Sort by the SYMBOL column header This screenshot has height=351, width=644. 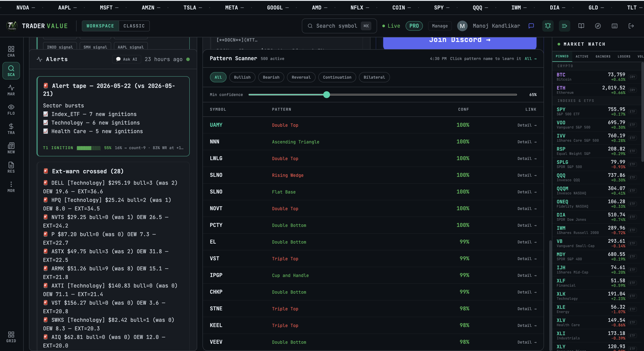click(218, 109)
